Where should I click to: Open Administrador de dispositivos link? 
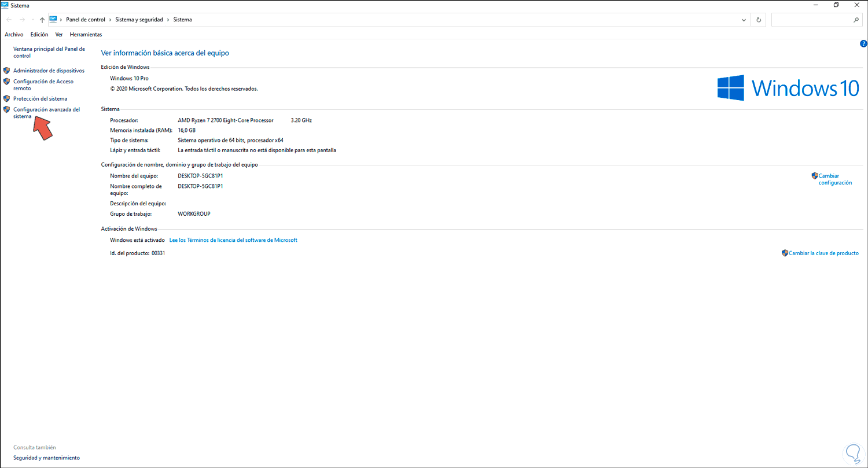[49, 71]
